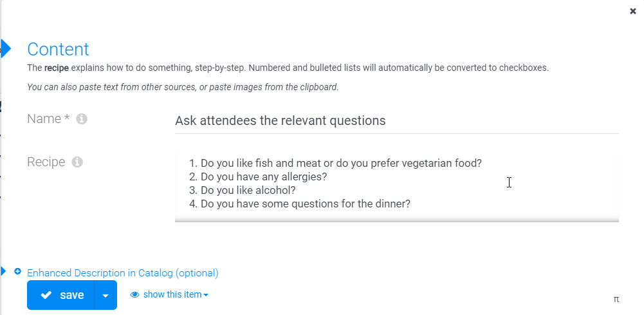The image size is (644, 315).
Task: Click the fourth line about dinner questions
Action: [300, 204]
